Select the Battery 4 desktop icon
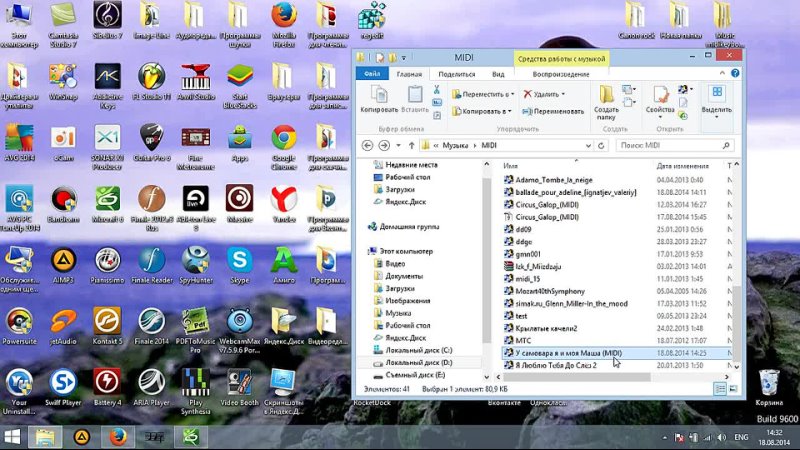 coord(107,388)
